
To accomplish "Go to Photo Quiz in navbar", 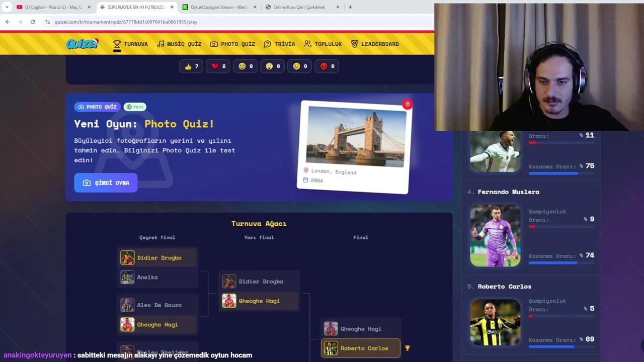I will coord(232,44).
